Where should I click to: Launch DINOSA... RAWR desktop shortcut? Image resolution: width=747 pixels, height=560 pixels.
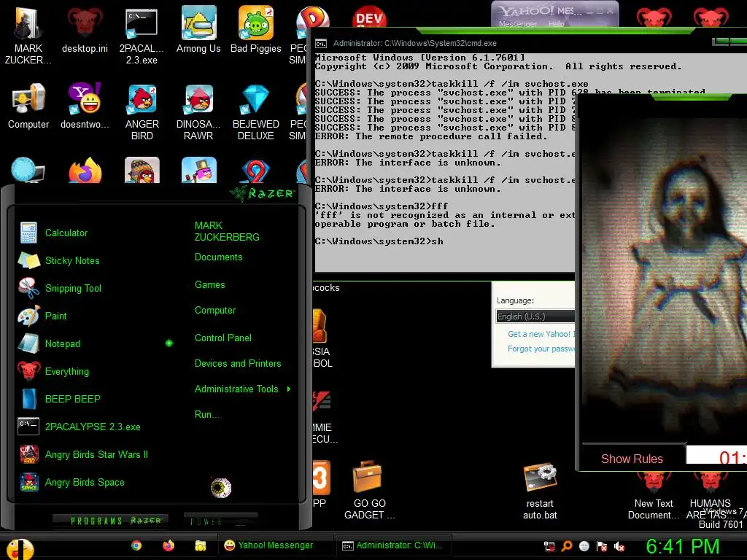point(198,112)
